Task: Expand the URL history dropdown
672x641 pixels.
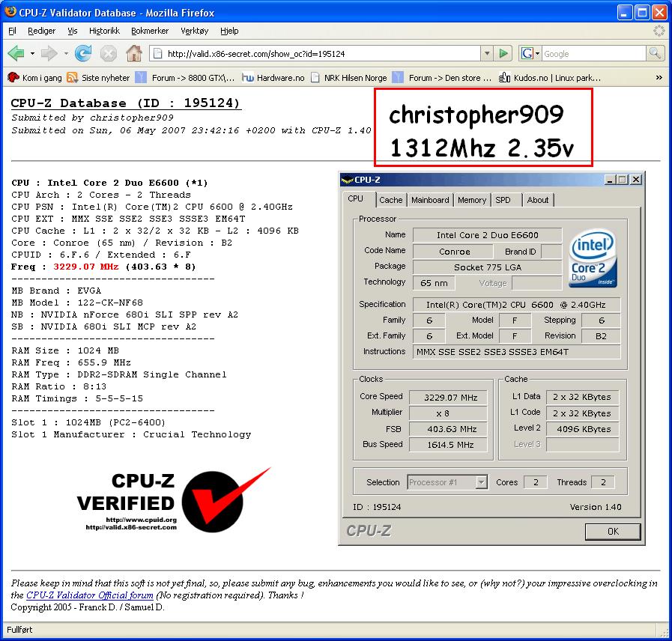Action: (486, 54)
